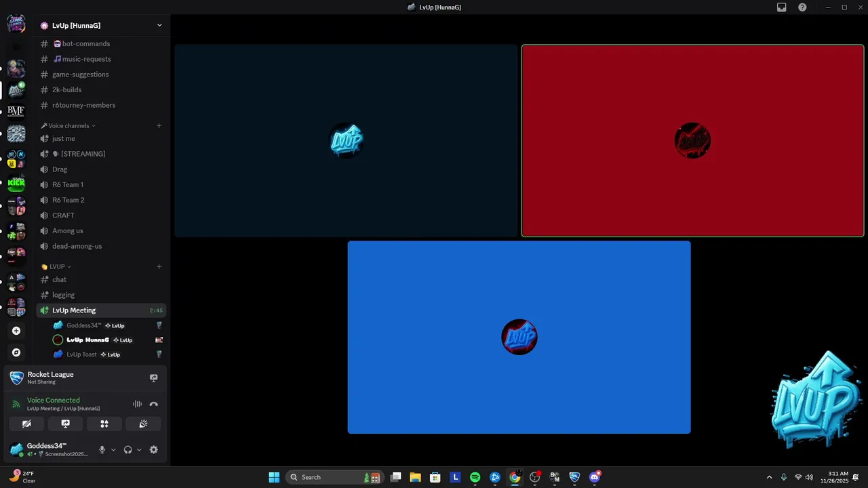Viewport: 868px width, 488px height.
Task: Focus the red participant video tile
Action: [x=692, y=141]
